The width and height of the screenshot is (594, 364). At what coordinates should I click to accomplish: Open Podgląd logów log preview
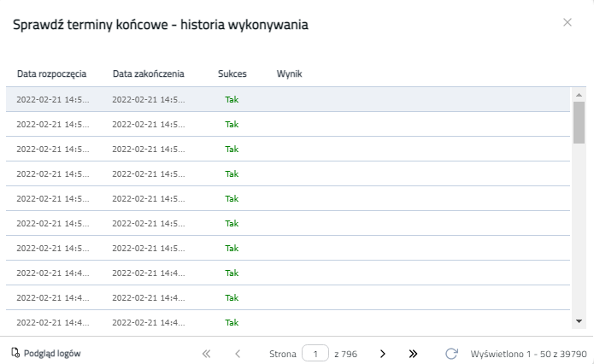point(51,353)
